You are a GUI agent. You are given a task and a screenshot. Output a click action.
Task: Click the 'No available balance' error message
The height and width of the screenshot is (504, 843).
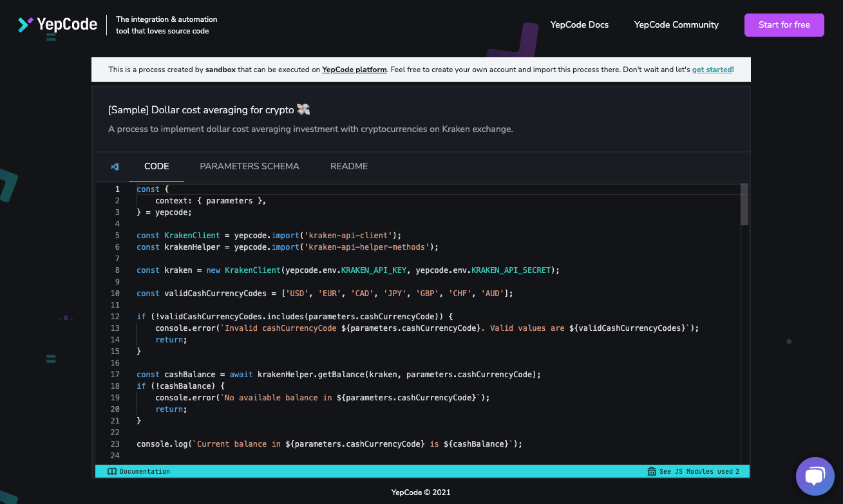click(322, 397)
